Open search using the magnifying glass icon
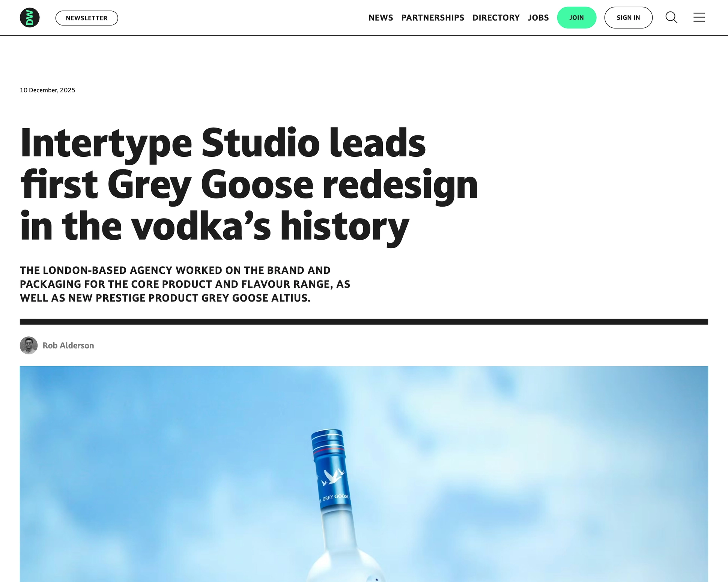Image resolution: width=728 pixels, height=582 pixels. click(x=671, y=17)
